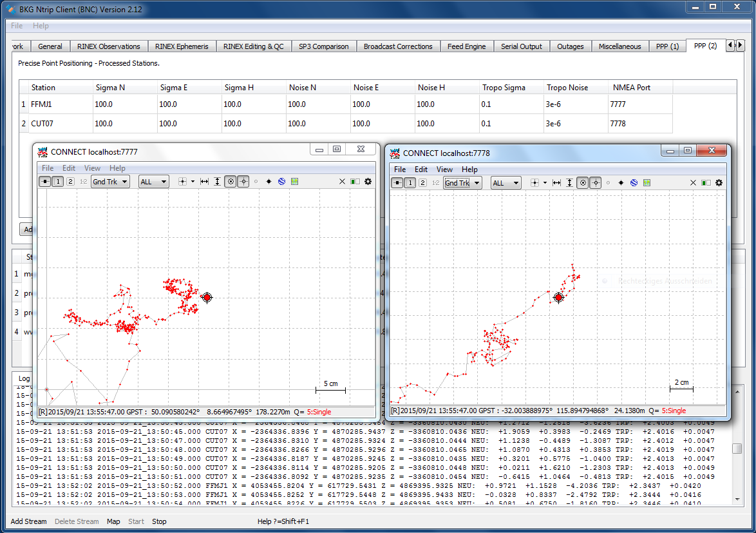Open View menu in localhost:7778 window
756x533 pixels.
(x=444, y=170)
